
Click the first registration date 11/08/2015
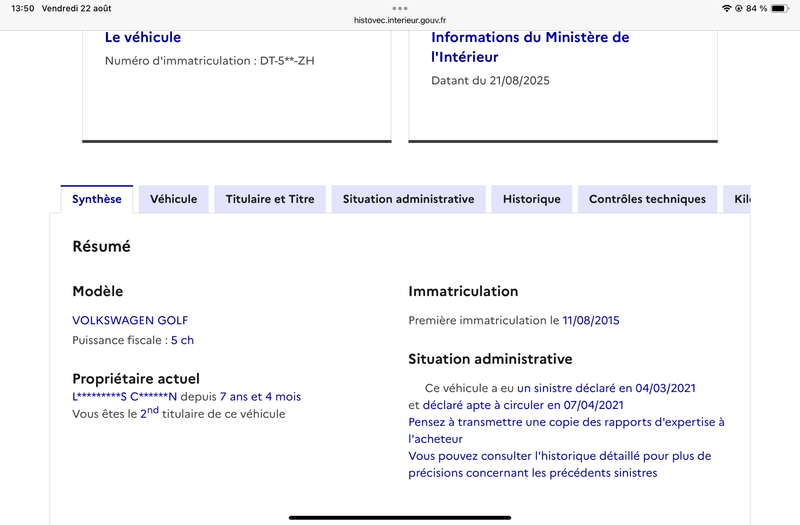[x=590, y=321]
